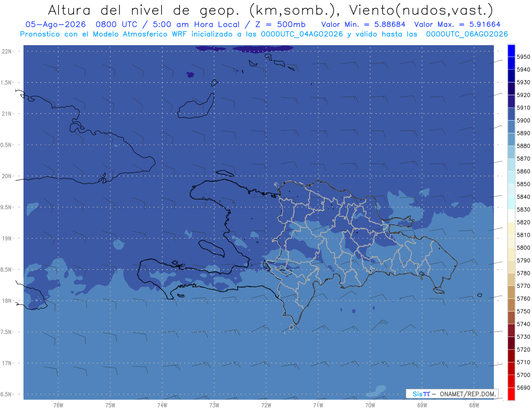The width and height of the screenshot is (532, 411).
Task: Click the 'Valor Min. = 5.88684' text
Action: pyautogui.click(x=363, y=24)
